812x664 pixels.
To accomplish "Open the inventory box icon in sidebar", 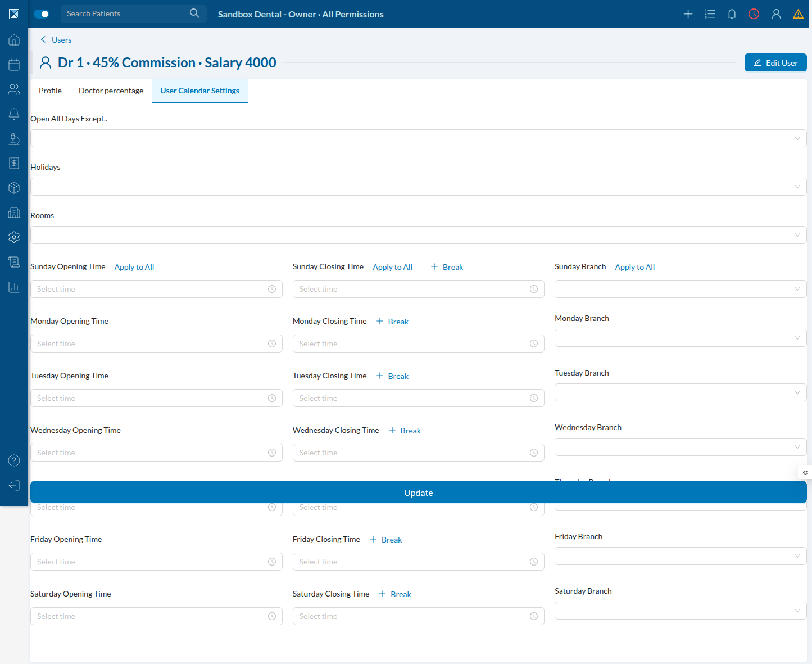I will (14, 188).
